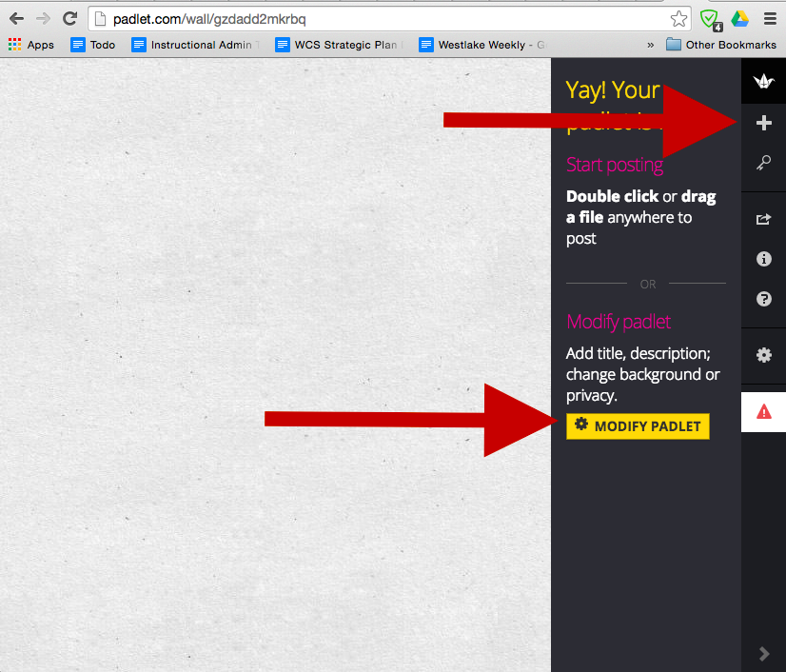The image size is (786, 672).
Task: Click the browser forward arrow
Action: point(43,19)
